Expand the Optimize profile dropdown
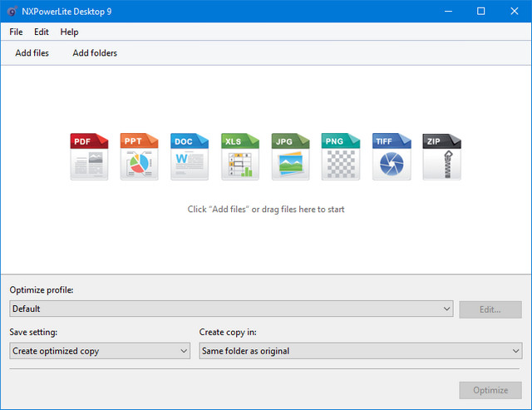The image size is (532, 410). pyautogui.click(x=231, y=309)
